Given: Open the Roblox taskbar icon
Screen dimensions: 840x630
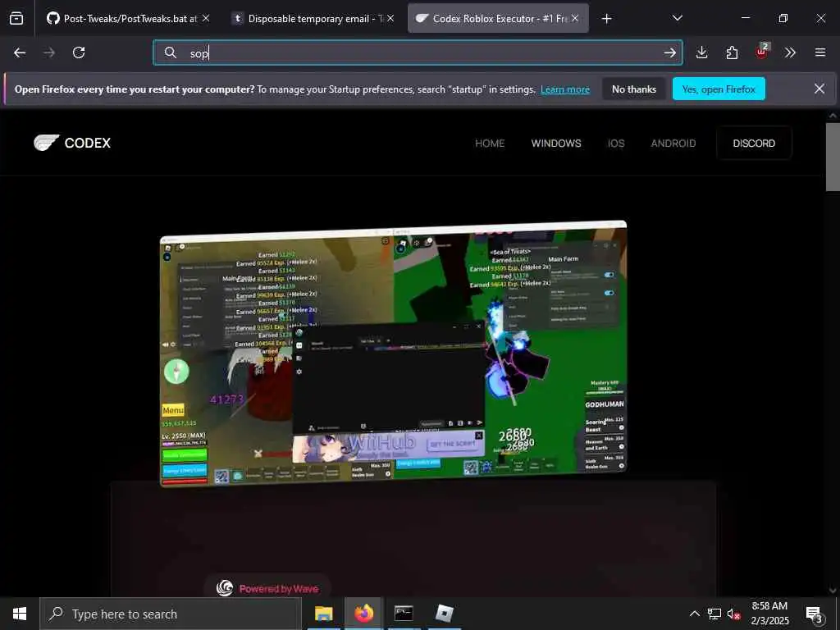Looking at the screenshot, I should 444,614.
